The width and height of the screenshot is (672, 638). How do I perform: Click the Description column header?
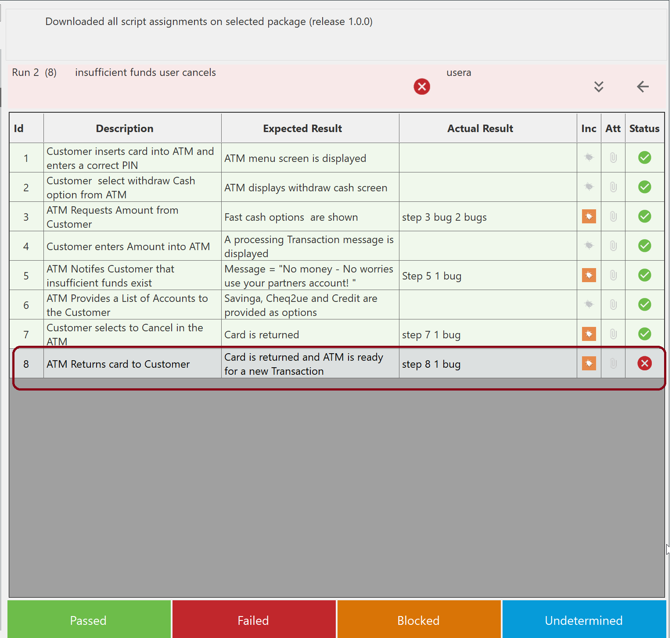(x=125, y=129)
